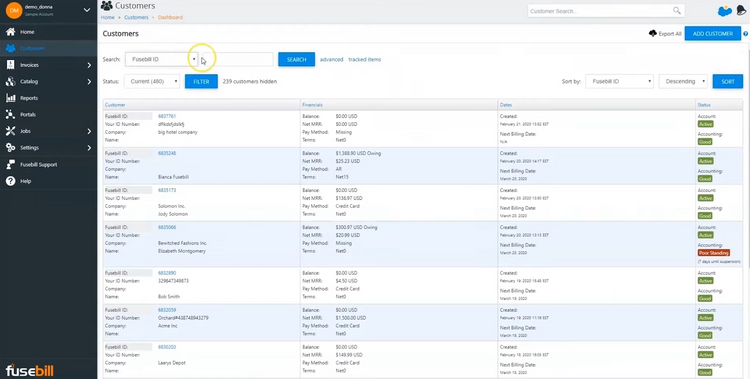The width and height of the screenshot is (750, 379).
Task: Open the Reports bar-chart icon
Action: point(11,98)
